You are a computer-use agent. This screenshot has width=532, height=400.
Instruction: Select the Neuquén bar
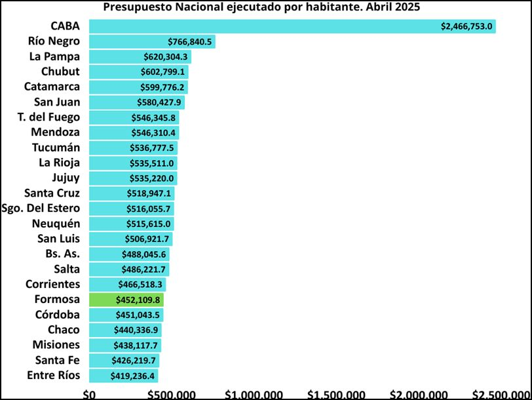(x=132, y=224)
